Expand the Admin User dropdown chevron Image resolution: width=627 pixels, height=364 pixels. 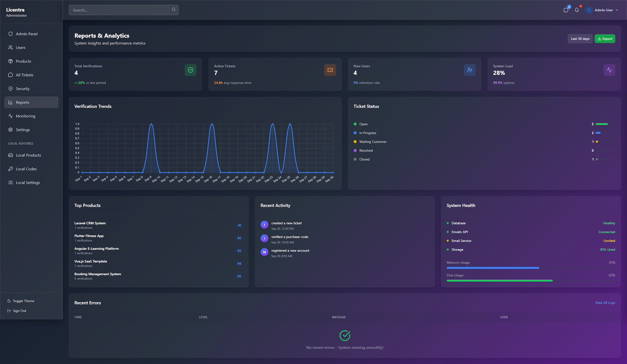[617, 10]
